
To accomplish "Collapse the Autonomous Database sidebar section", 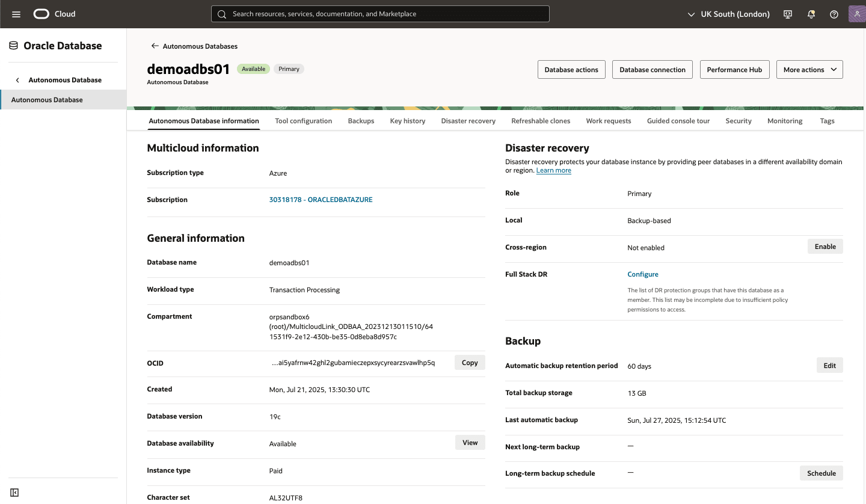I will (17, 79).
